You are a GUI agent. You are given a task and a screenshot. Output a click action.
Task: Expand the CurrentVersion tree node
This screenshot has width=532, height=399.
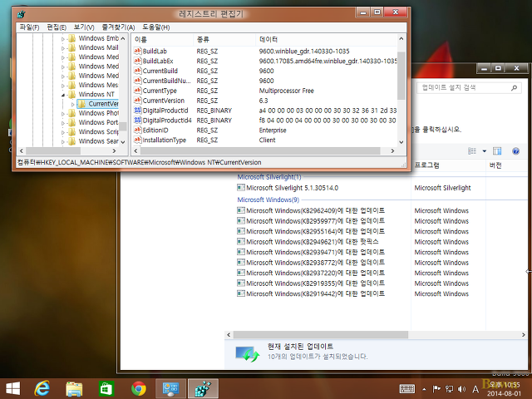72,105
